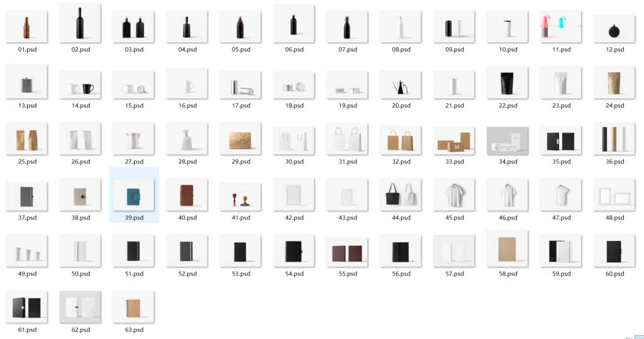Image resolution: width=644 pixels, height=339 pixels.
Task: Click the tall black wine bottle 02.psd
Action: (x=80, y=24)
